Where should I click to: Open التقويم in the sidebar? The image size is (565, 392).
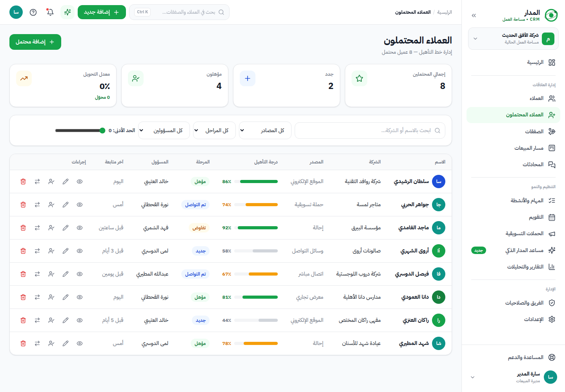513,217
